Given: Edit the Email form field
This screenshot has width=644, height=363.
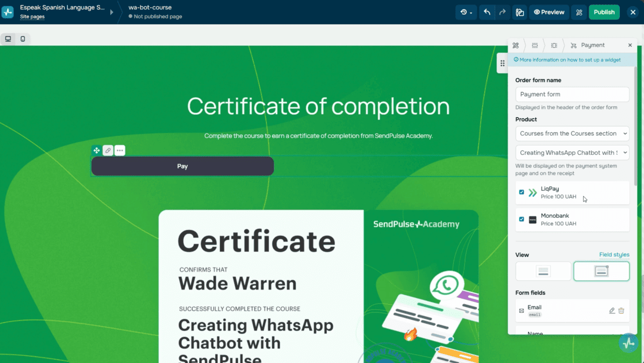Looking at the screenshot, I should [x=612, y=311].
